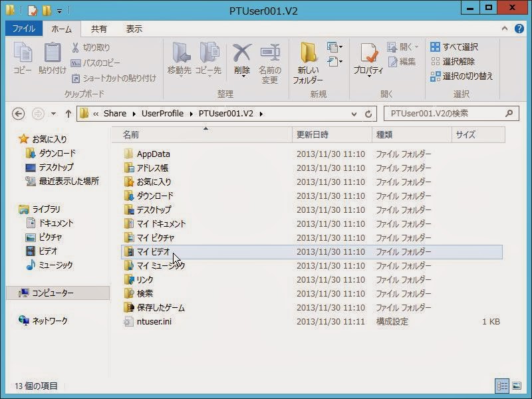Select the マイ ミュージック folder icon
This screenshot has height=399, width=532.
tap(128, 265)
